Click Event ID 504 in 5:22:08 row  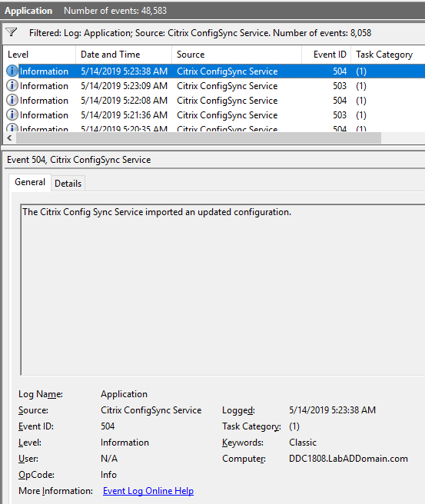340,101
